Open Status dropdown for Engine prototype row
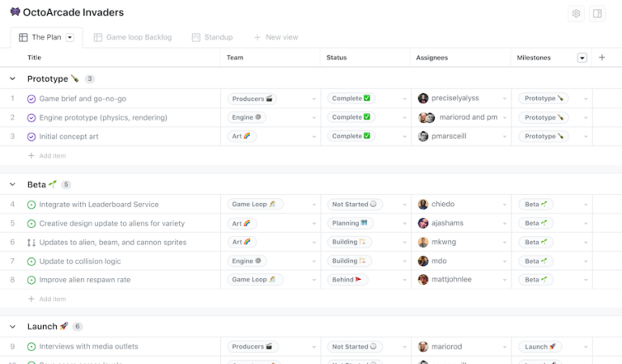Screen dimensions: 622x364 coord(404,117)
